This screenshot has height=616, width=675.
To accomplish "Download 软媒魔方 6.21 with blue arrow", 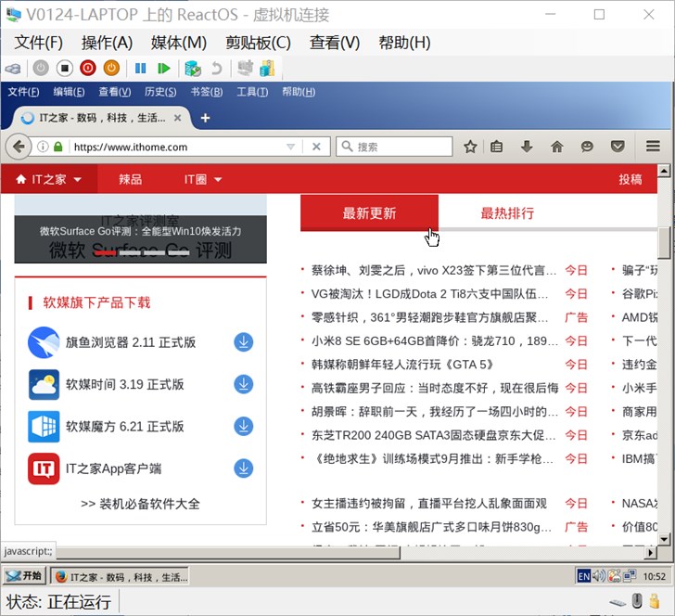I will (x=244, y=426).
